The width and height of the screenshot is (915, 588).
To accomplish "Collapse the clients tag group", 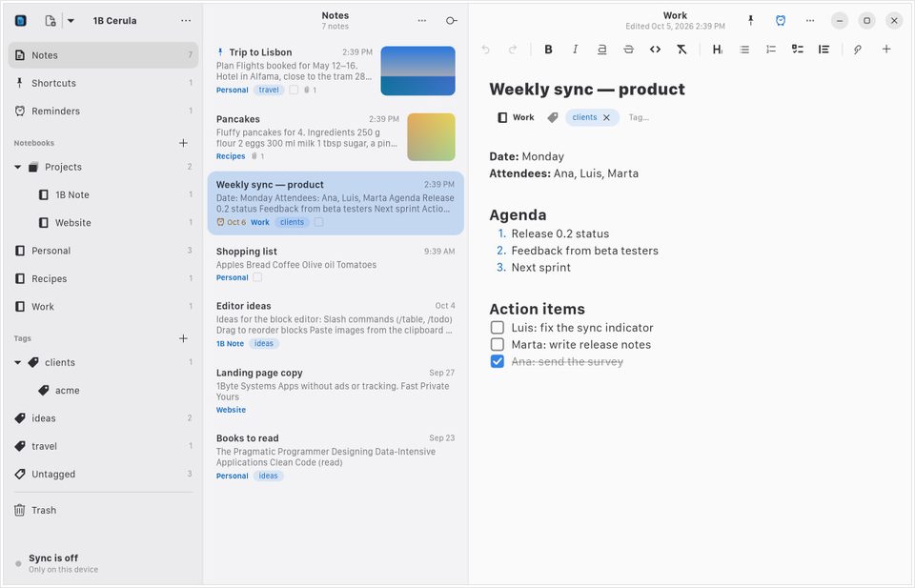I will point(18,362).
